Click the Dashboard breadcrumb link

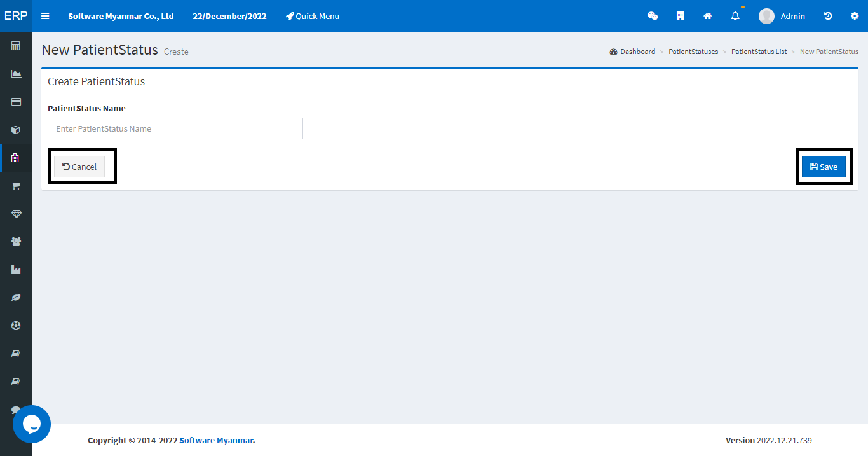point(632,52)
